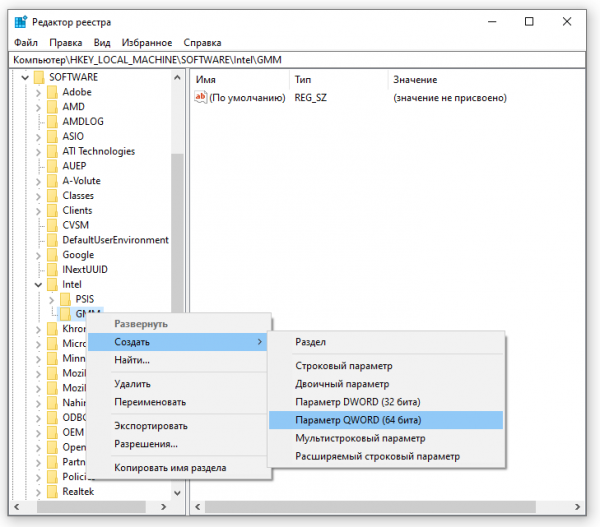The height and width of the screenshot is (527, 600).
Task: Click the GMM folder icon
Action: [x=65, y=314]
